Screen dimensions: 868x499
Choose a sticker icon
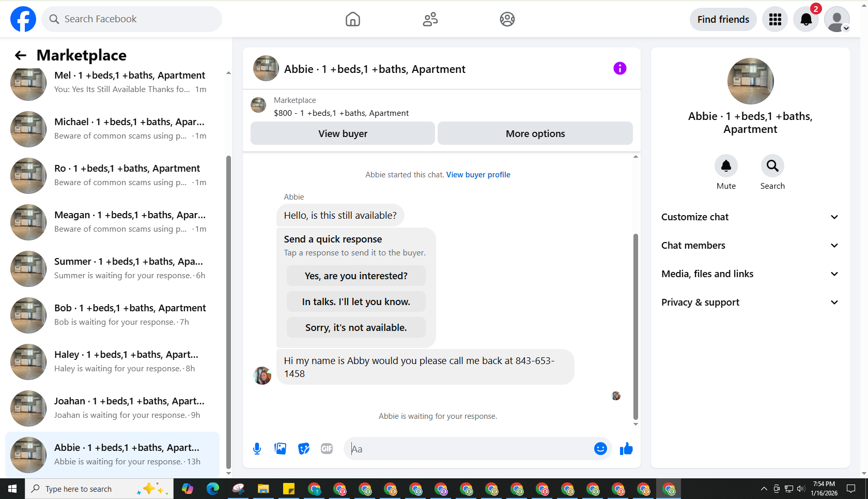point(304,449)
